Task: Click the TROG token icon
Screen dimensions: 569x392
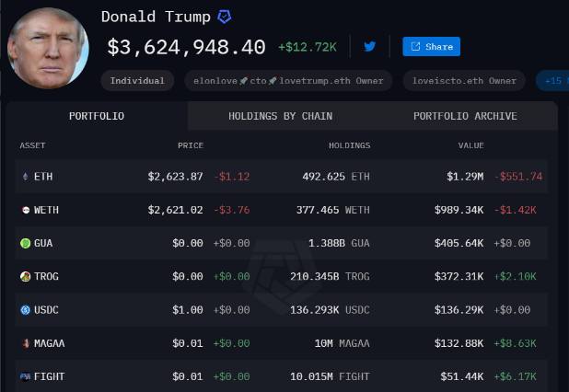Action: click(x=25, y=276)
